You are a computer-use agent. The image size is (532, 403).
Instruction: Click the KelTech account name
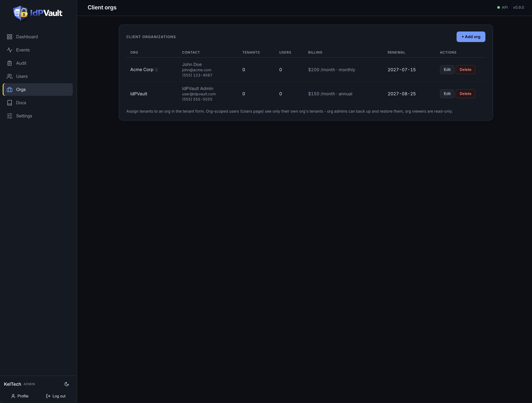tap(13, 384)
